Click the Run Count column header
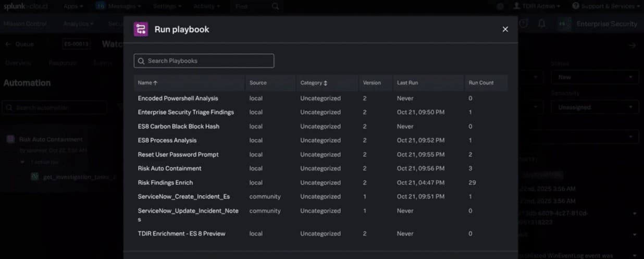The image size is (644, 259). click(x=481, y=83)
